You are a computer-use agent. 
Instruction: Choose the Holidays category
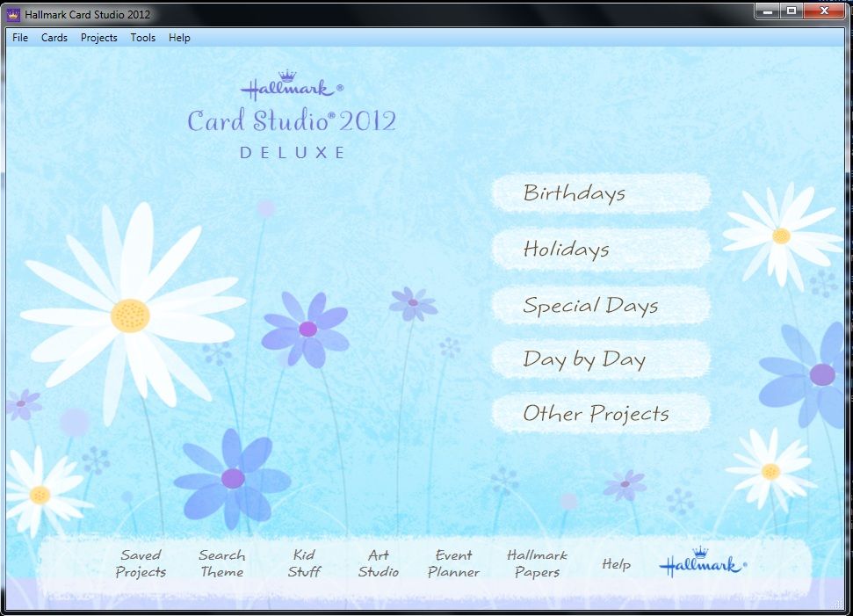[x=601, y=250]
